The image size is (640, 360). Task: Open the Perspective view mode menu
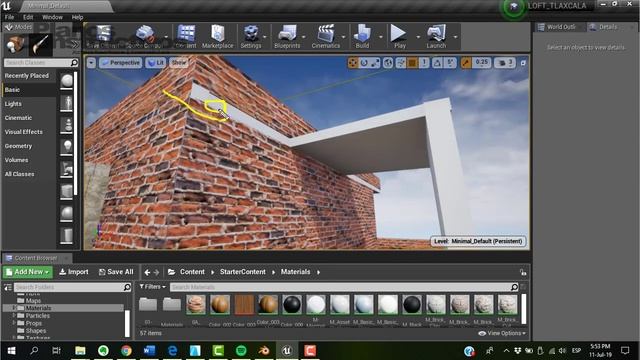(120, 62)
